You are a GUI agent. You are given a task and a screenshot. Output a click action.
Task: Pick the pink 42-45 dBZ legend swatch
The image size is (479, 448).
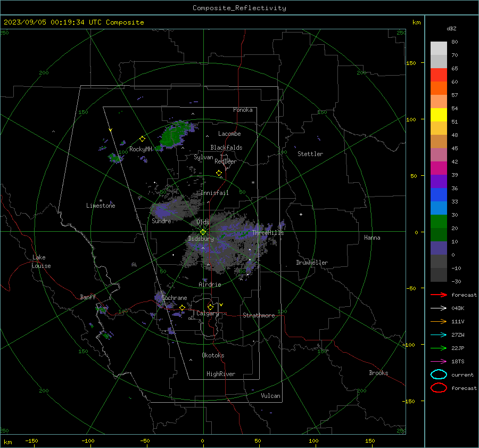coord(439,154)
